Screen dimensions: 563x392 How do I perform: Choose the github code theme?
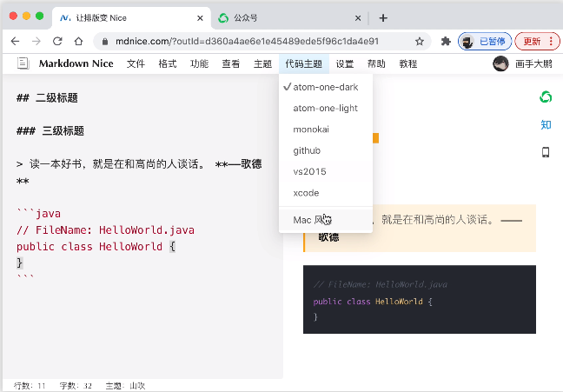326,150
